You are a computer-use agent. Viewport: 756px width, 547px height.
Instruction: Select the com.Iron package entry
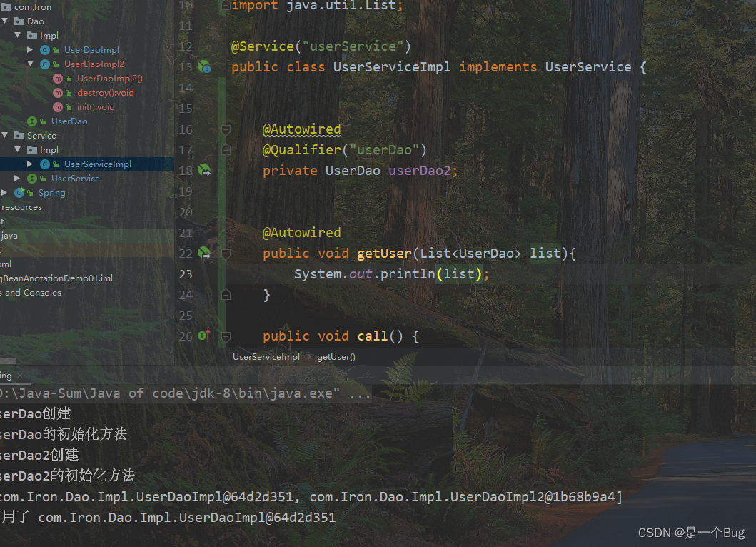point(32,6)
